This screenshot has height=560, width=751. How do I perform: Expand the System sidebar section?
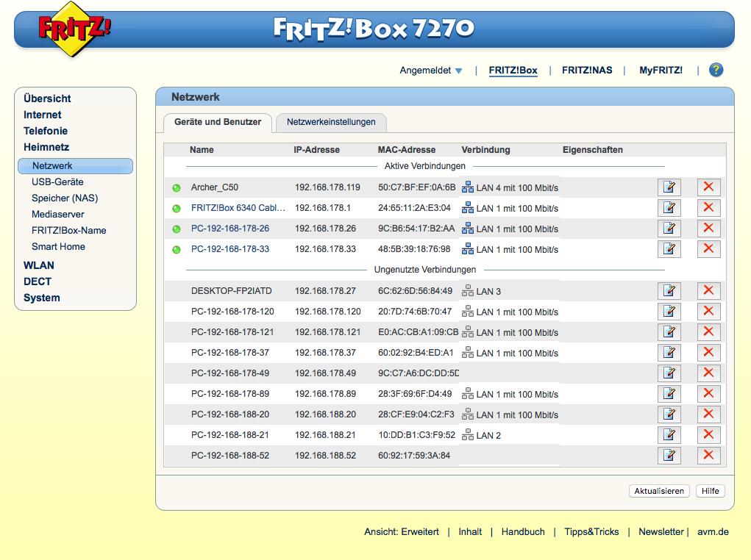[42, 298]
